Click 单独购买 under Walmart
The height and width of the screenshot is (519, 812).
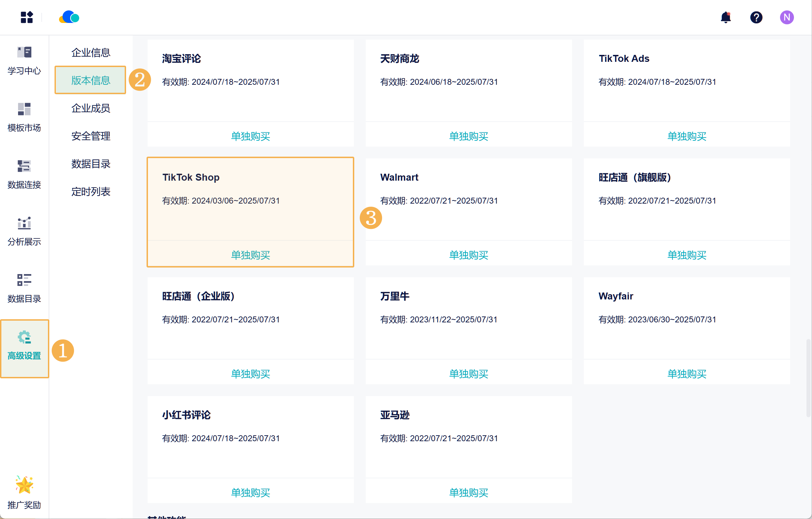(469, 255)
